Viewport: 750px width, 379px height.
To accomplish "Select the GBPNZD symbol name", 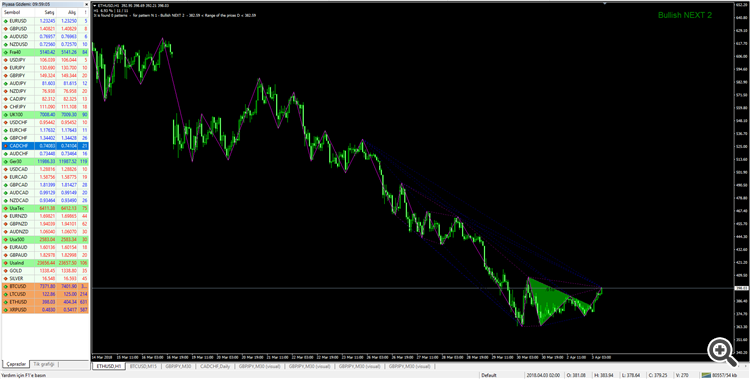I will tap(18, 223).
